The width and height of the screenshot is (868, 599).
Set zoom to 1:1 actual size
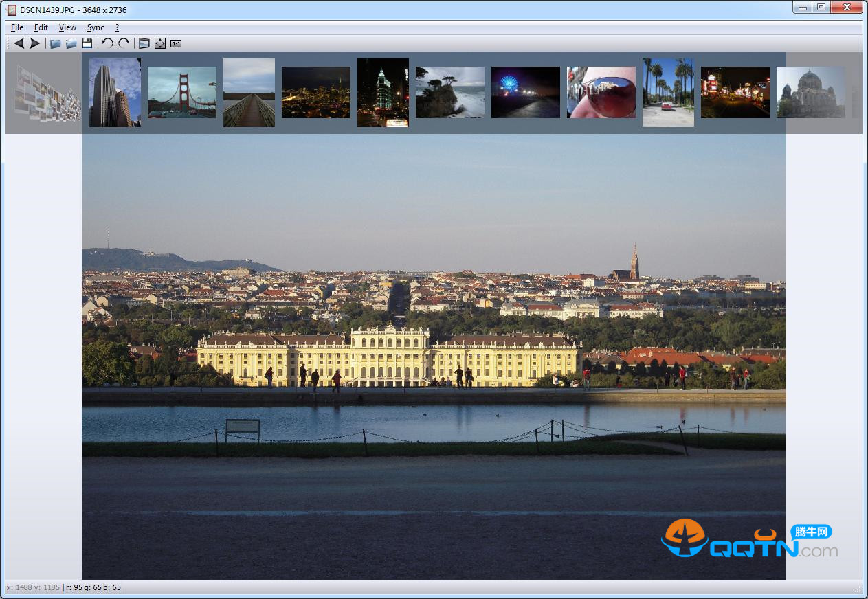coord(176,43)
